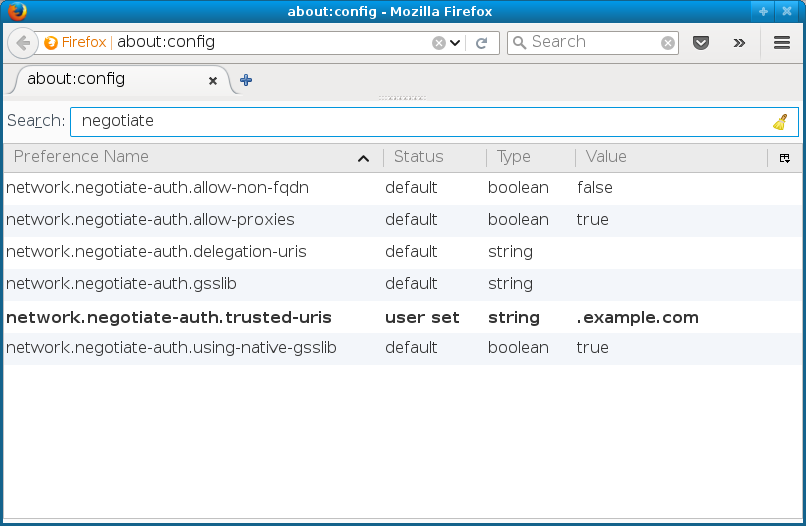The image size is (806, 526).
Task: Click the 'user set' status cell
Action: (422, 318)
